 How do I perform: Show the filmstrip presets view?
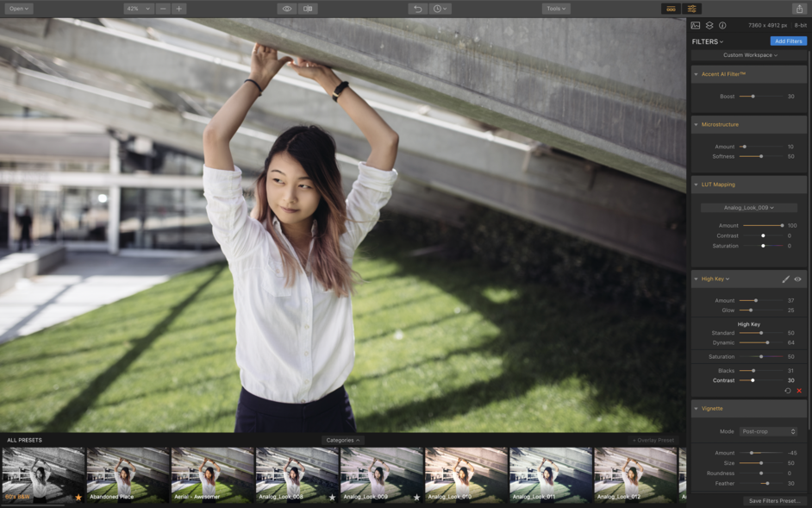tap(671, 8)
